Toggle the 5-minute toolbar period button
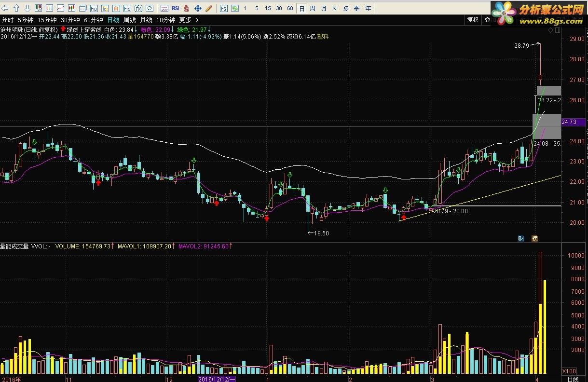The height and width of the screenshot is (382, 588). [257, 8]
